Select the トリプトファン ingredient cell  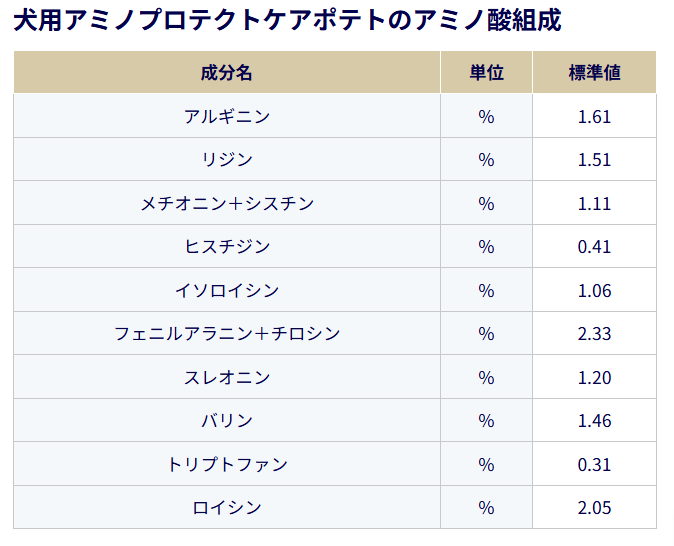[x=227, y=465]
